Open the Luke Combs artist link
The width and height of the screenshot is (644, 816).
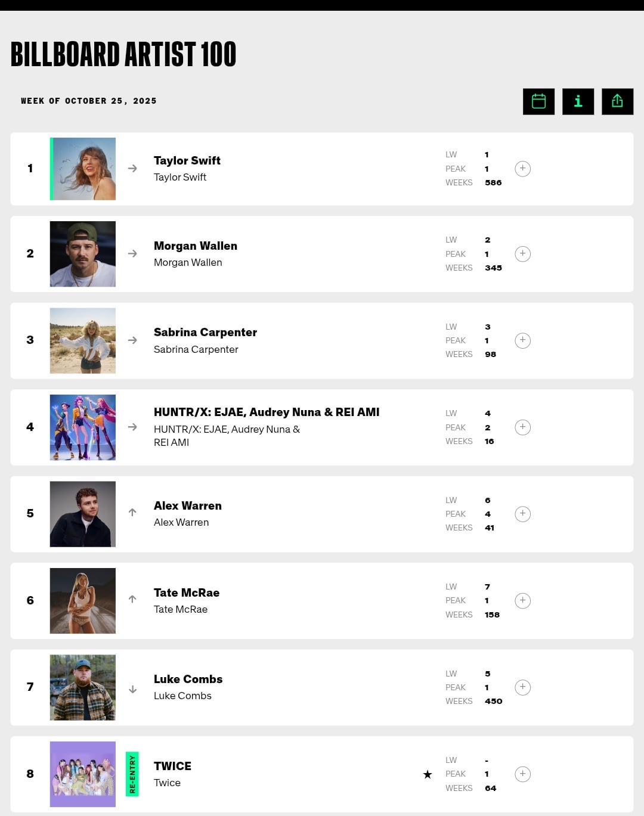pyautogui.click(x=188, y=680)
